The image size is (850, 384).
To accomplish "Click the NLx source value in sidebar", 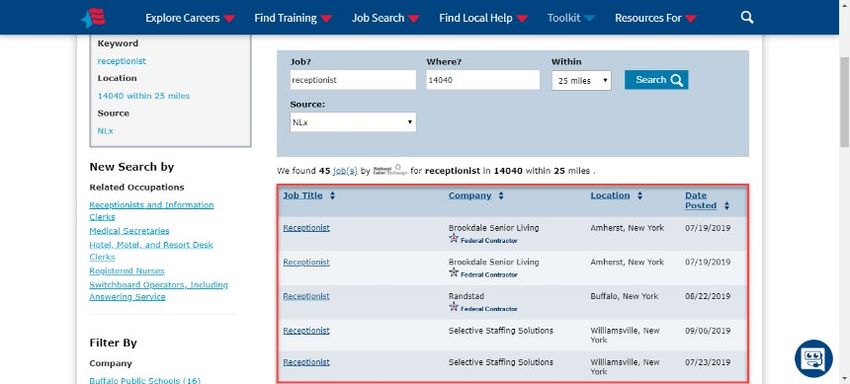I will coord(105,131).
